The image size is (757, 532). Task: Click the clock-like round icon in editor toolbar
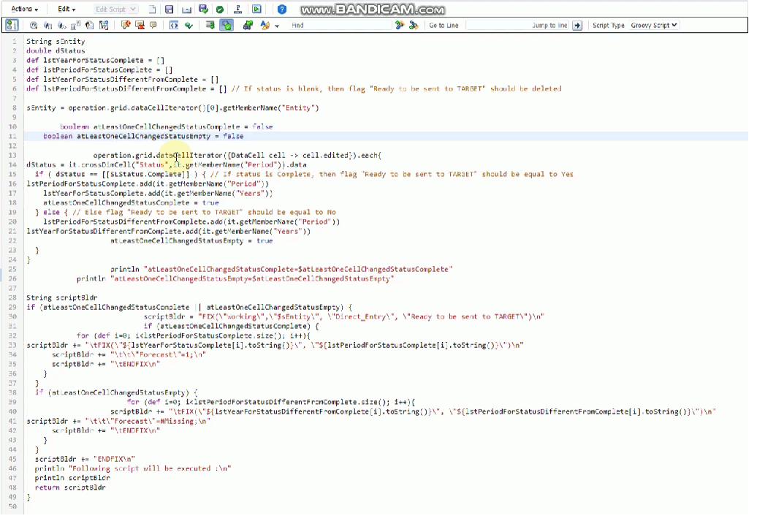point(34,25)
